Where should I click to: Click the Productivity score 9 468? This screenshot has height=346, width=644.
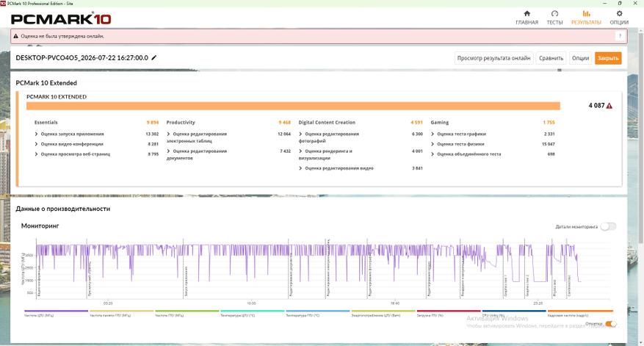pos(285,123)
